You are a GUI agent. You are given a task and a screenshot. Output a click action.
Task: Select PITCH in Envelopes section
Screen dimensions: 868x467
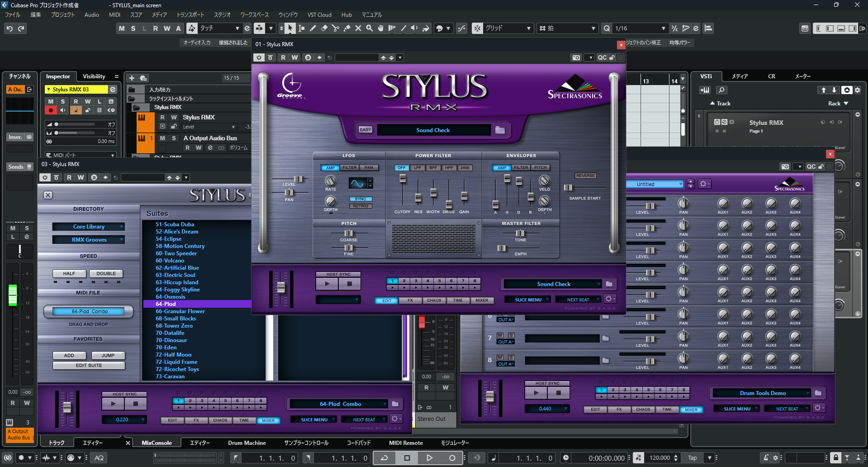540,167
